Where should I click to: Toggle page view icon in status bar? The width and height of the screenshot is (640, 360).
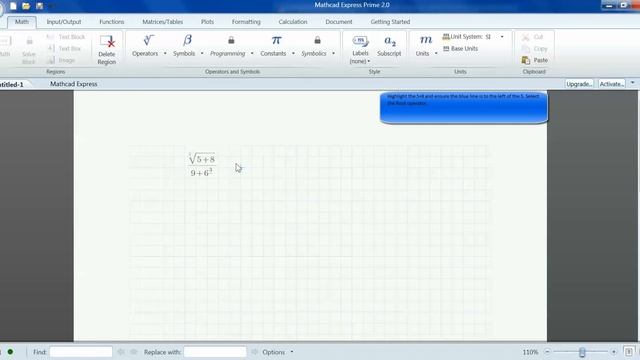coord(629,351)
